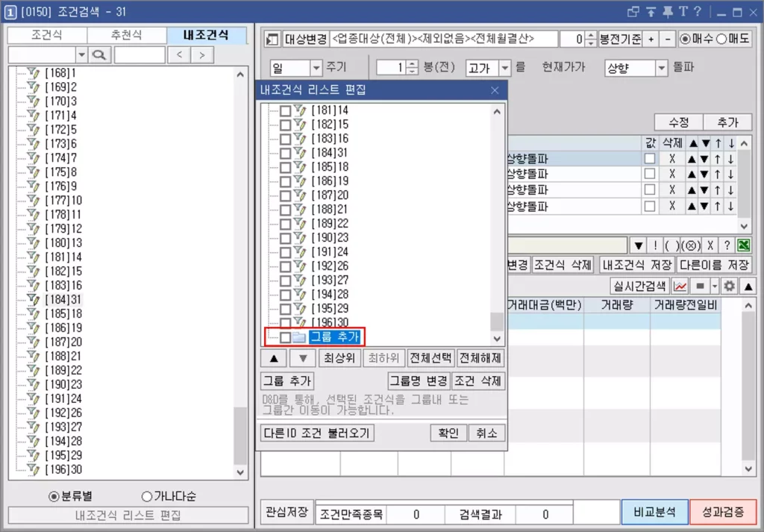This screenshot has width=764, height=532.
Task: Switch to the 내조건식 tab
Action: click(x=207, y=35)
